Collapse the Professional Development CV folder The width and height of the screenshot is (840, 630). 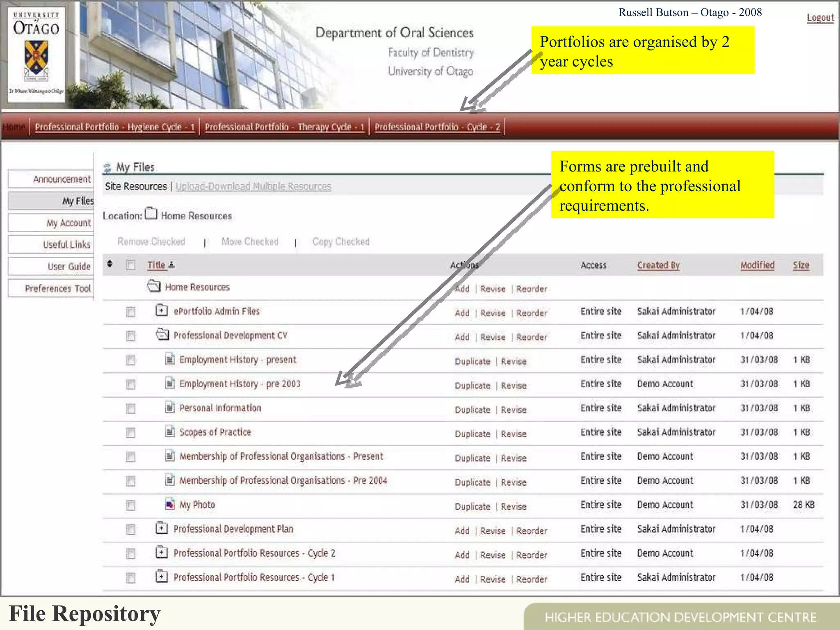[162, 334]
